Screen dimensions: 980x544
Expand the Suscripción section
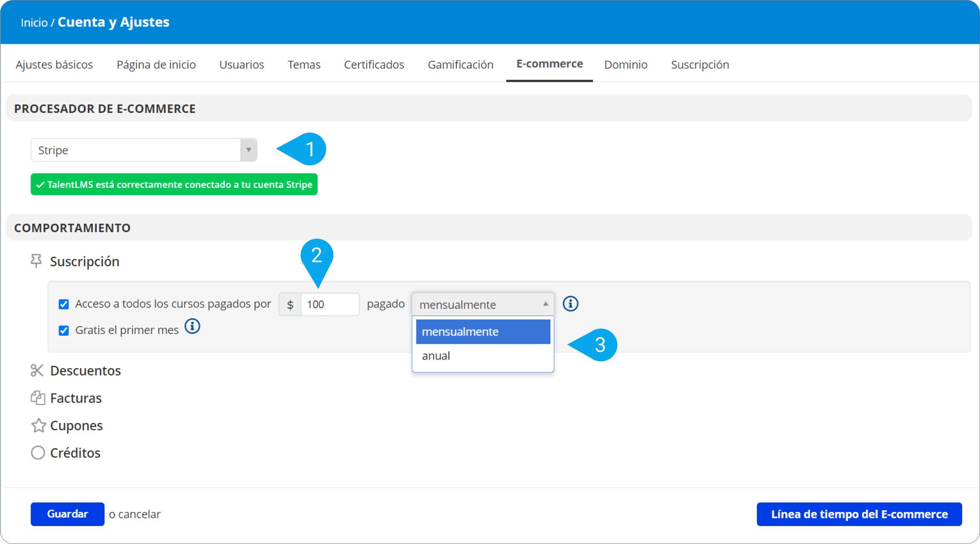[x=84, y=261]
